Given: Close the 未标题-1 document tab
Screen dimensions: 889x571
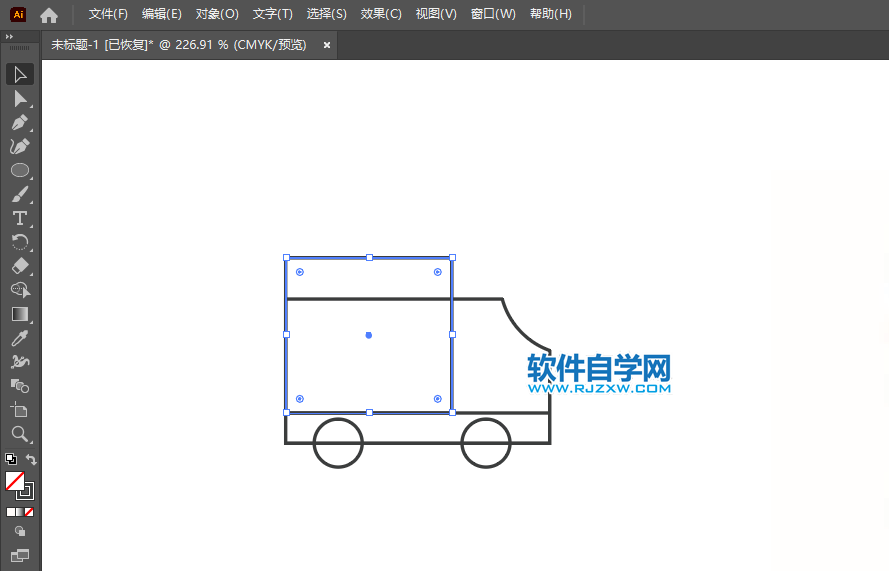Looking at the screenshot, I should pos(327,45).
